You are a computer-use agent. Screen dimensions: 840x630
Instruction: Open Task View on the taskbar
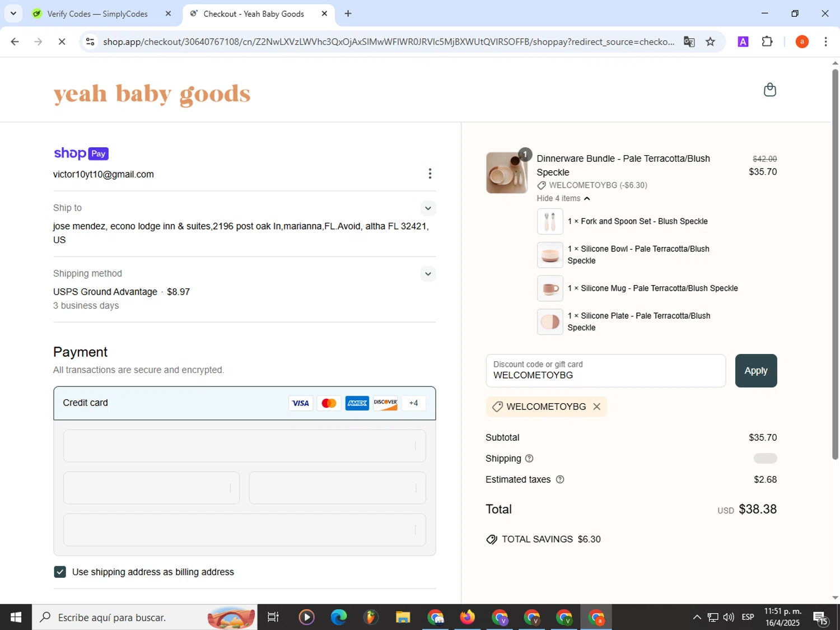(273, 617)
